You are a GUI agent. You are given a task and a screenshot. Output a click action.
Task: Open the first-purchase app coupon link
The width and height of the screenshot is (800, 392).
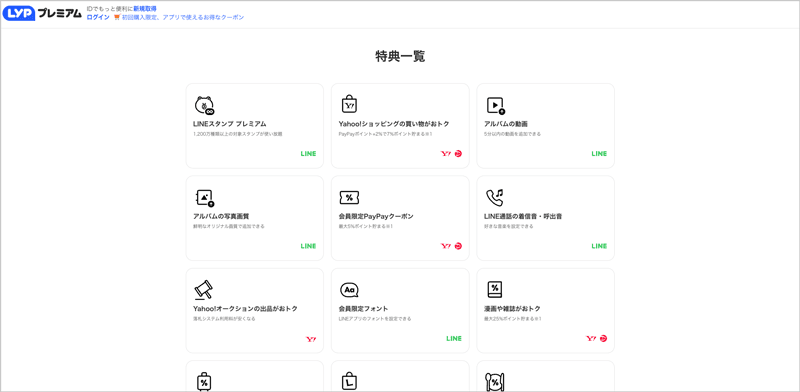click(x=183, y=17)
